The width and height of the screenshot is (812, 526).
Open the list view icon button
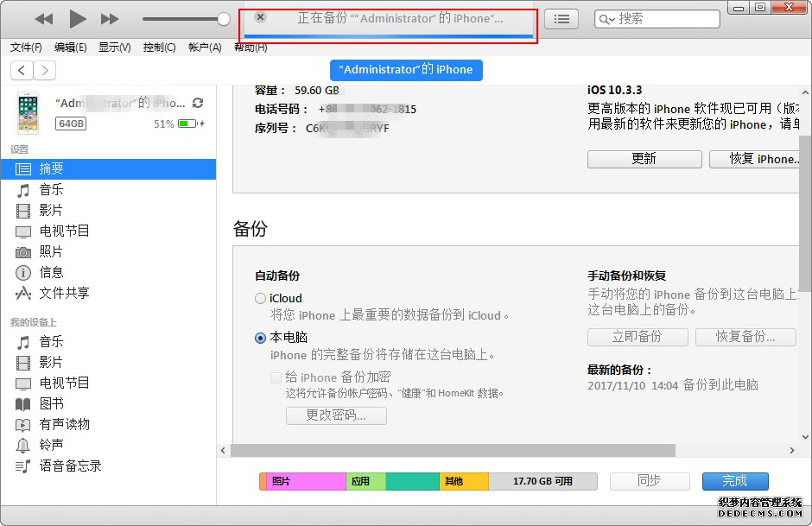[561, 19]
